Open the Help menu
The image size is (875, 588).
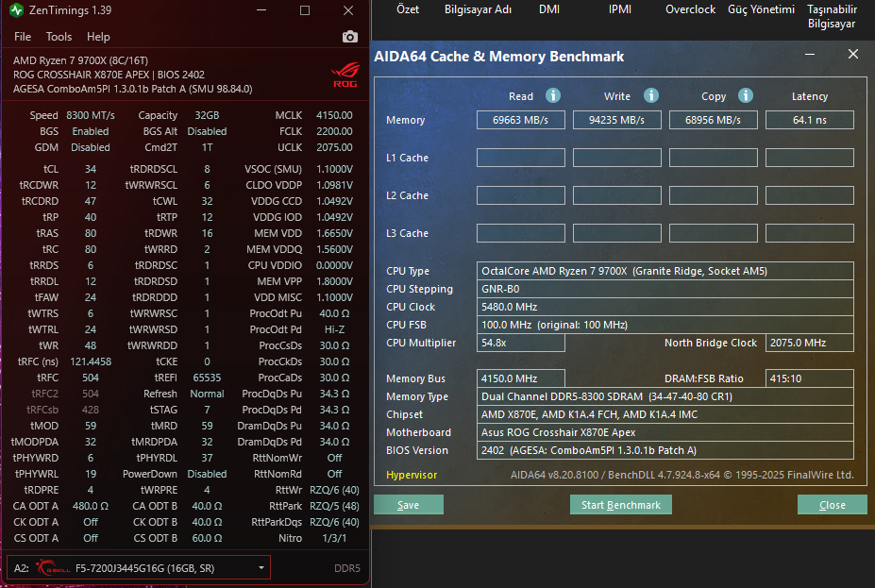pos(98,37)
